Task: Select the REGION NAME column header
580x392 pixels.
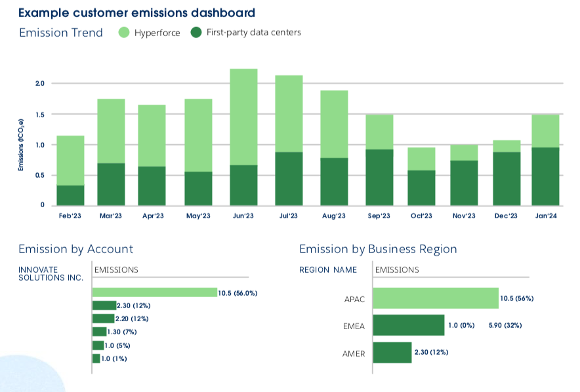Action: point(328,270)
